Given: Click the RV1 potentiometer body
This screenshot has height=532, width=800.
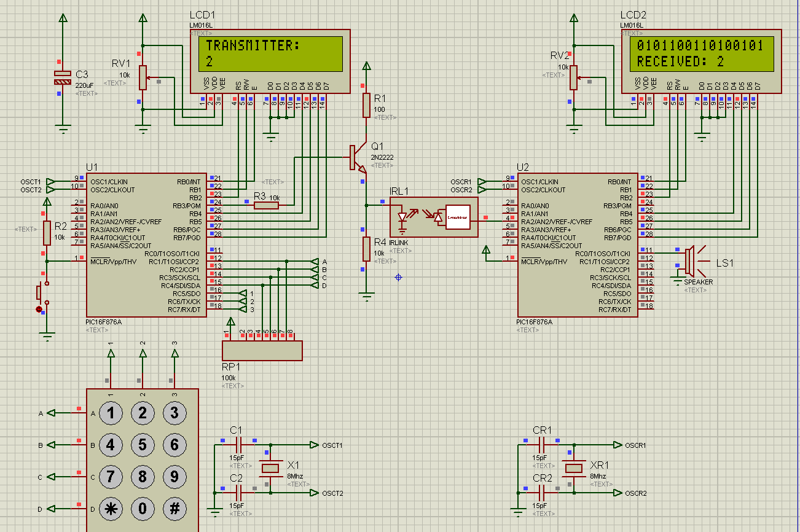Looking at the screenshot, I should [143, 77].
